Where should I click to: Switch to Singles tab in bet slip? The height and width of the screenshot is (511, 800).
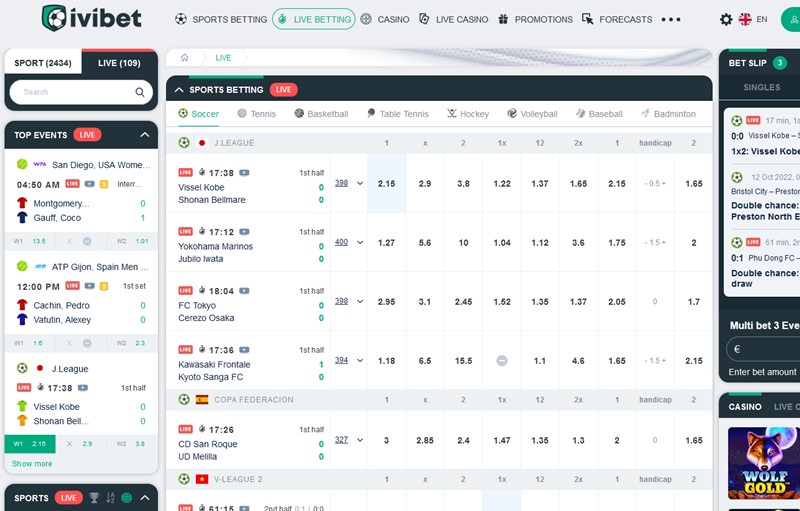pyautogui.click(x=761, y=87)
